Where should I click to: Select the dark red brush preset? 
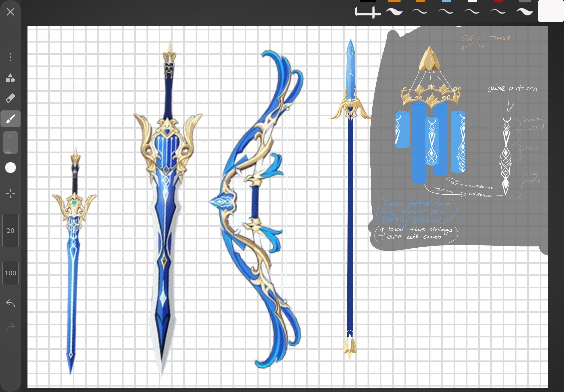[x=498, y=11]
